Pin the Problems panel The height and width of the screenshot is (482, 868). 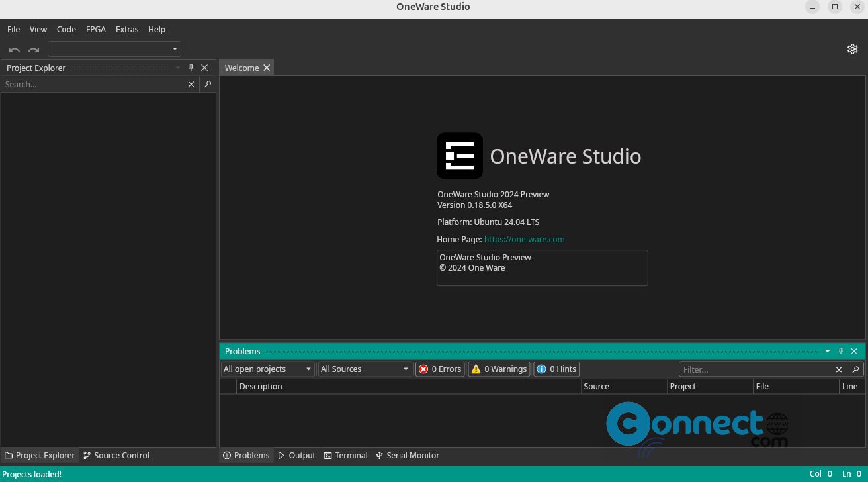[x=841, y=351]
